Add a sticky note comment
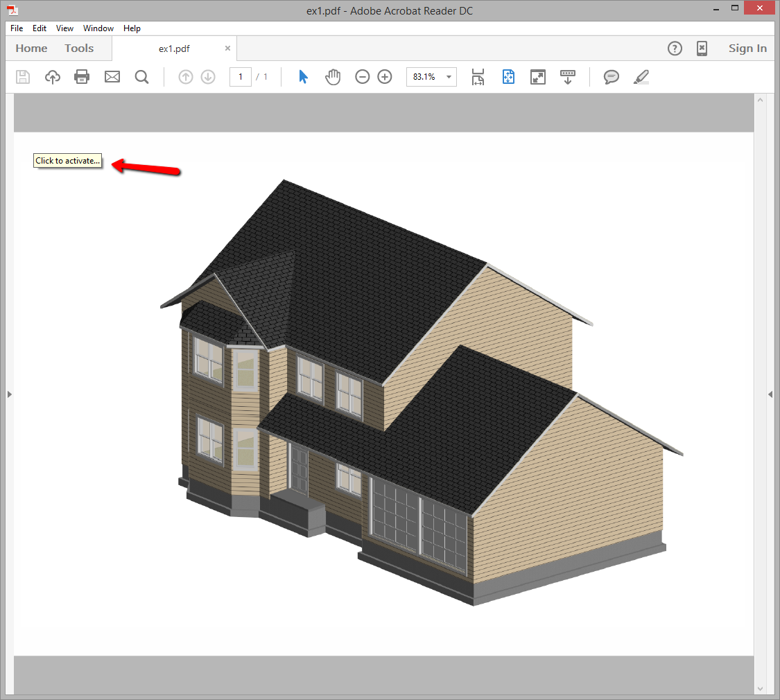The image size is (780, 700). (611, 76)
